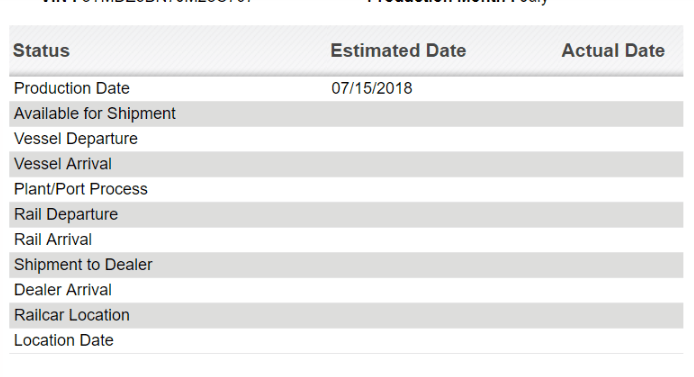The height and width of the screenshot is (377, 694).
Task: Select the Dealer Arrival row
Action: [346, 290]
